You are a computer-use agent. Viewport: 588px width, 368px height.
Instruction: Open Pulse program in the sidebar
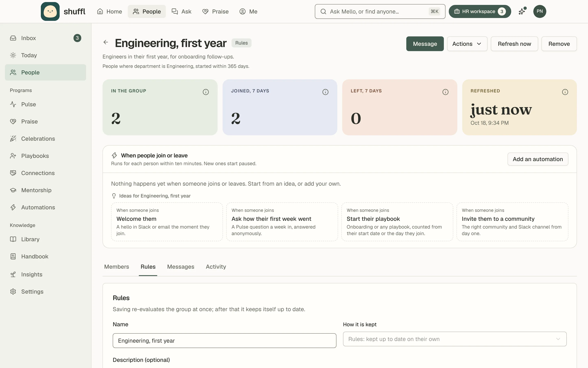click(x=46, y=104)
